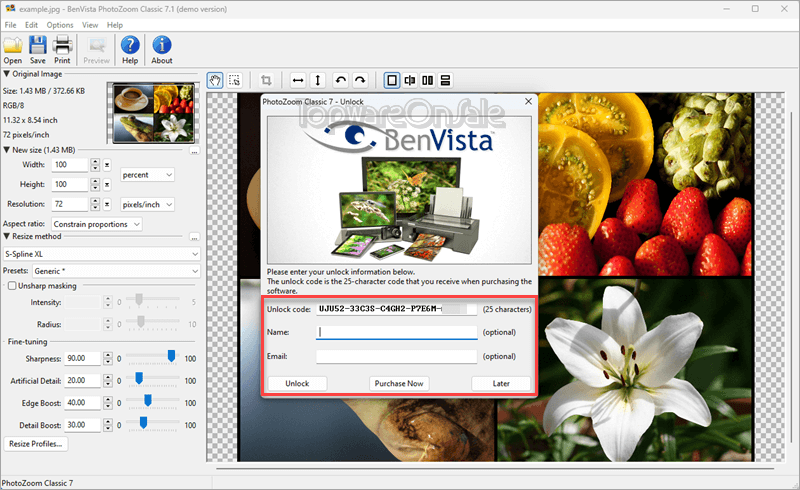Image resolution: width=800 pixels, height=490 pixels.
Task: Select the hand pan tool
Action: (215, 80)
